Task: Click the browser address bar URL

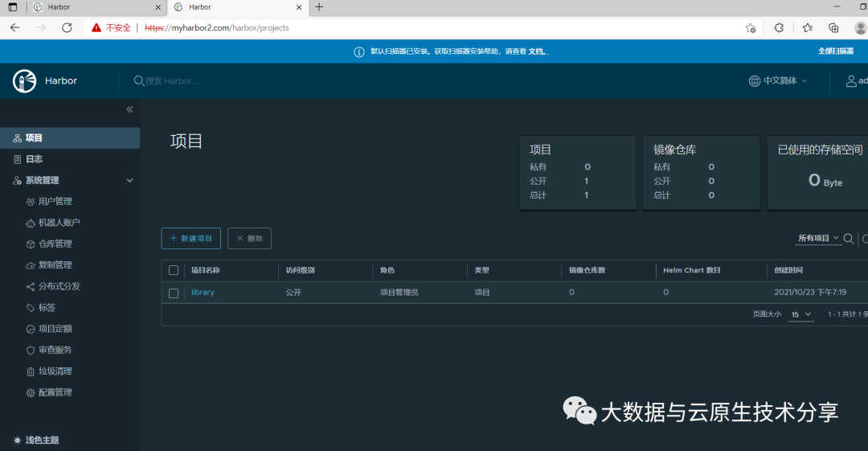Action: (x=216, y=27)
